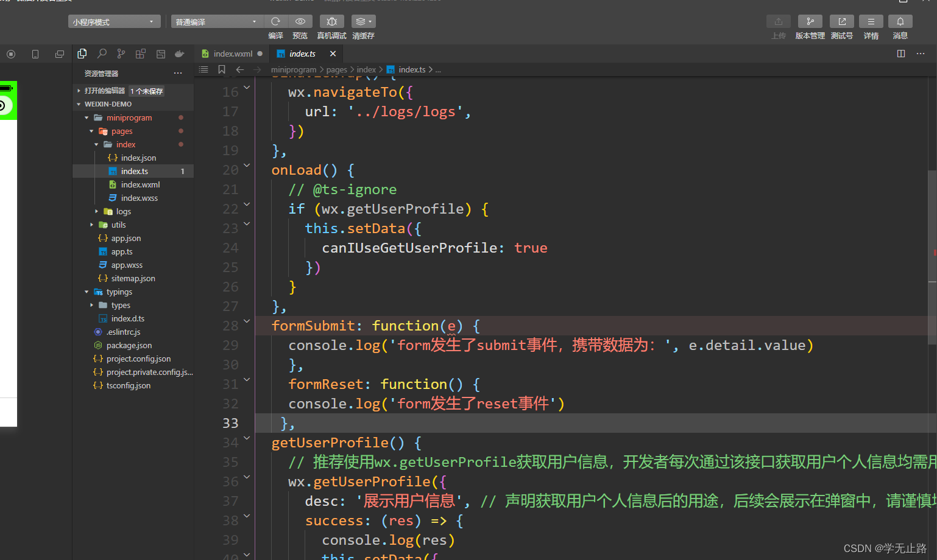Expand the logs folder

coord(96,211)
